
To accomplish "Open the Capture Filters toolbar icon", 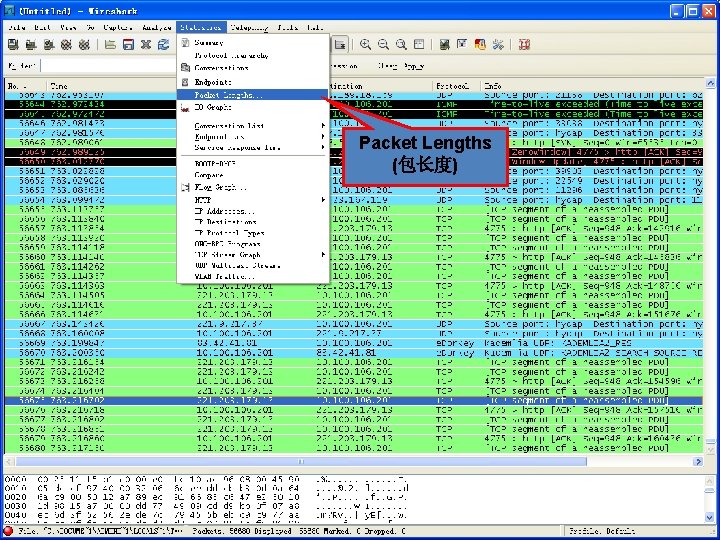I will click(x=444, y=45).
